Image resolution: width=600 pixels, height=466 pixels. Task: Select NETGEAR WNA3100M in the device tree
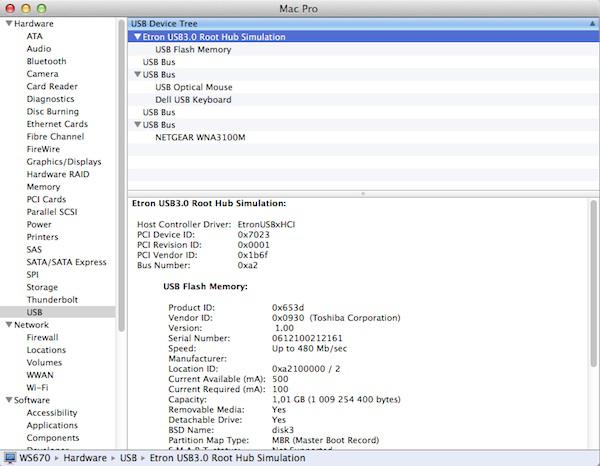tap(200, 137)
